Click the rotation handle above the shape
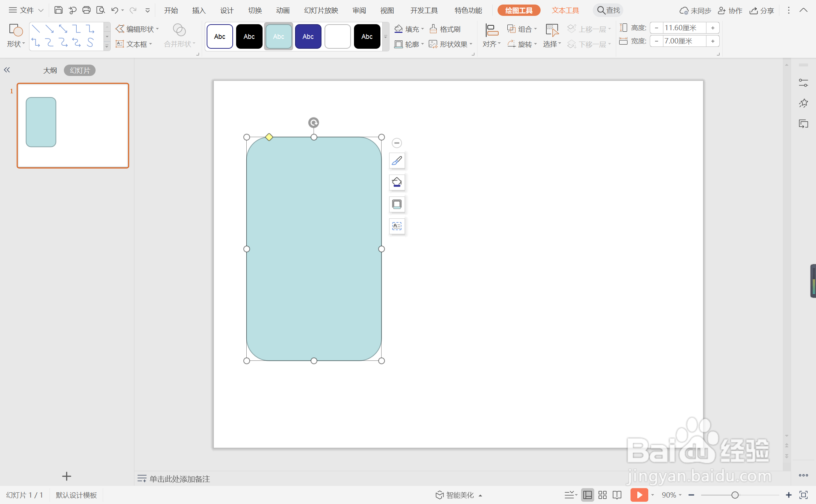 pyautogui.click(x=314, y=122)
